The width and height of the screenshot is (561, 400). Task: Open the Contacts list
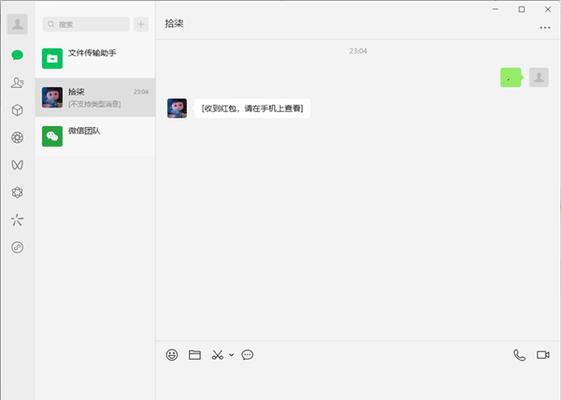17,82
